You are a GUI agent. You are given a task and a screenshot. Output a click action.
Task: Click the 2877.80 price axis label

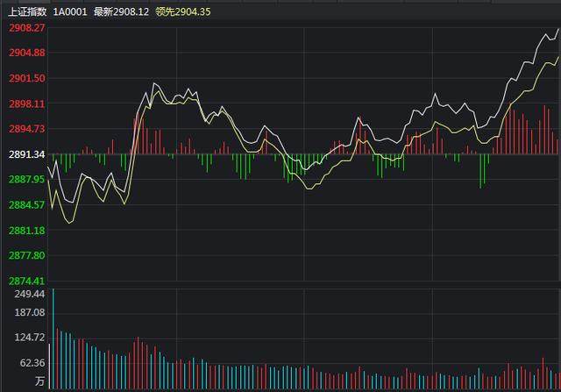[27, 255]
